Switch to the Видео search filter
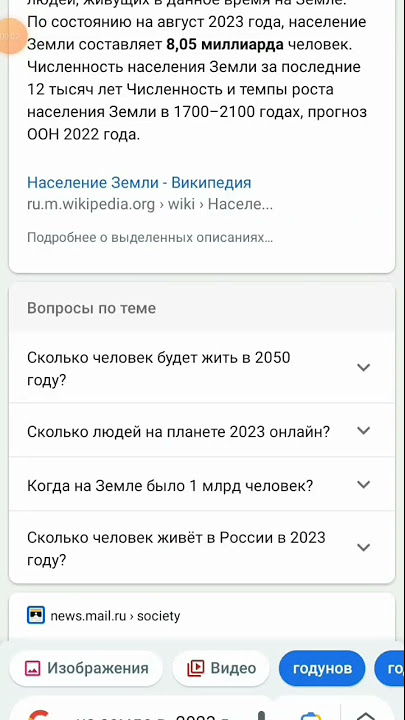The image size is (405, 720). (x=221, y=668)
